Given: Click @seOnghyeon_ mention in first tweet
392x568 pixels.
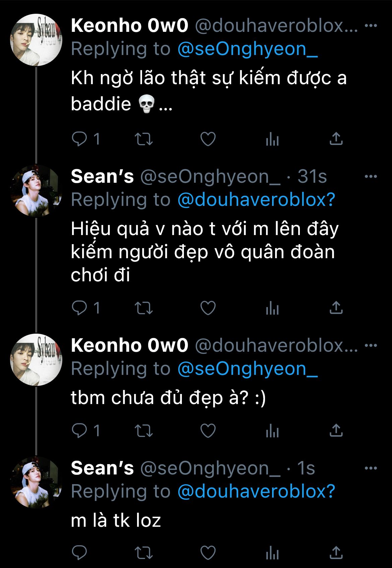Looking at the screenshot, I should click(x=247, y=49).
